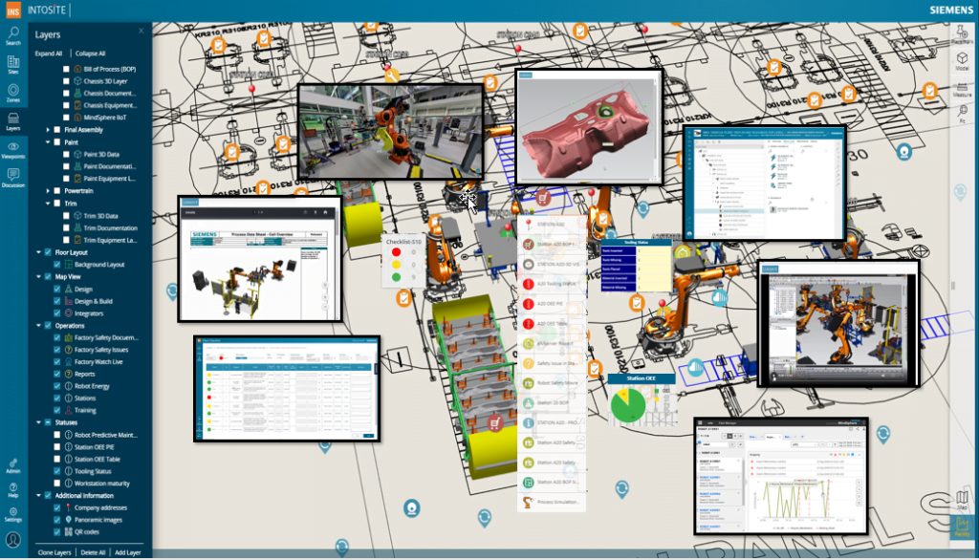This screenshot has height=560, width=979.
Task: Select the Measure tool on right toolbar
Action: point(962,90)
